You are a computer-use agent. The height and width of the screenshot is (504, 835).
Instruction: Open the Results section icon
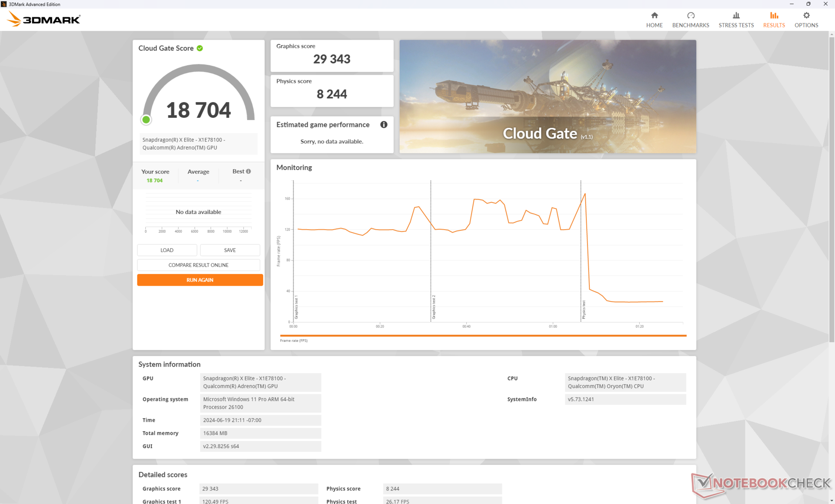pyautogui.click(x=774, y=16)
